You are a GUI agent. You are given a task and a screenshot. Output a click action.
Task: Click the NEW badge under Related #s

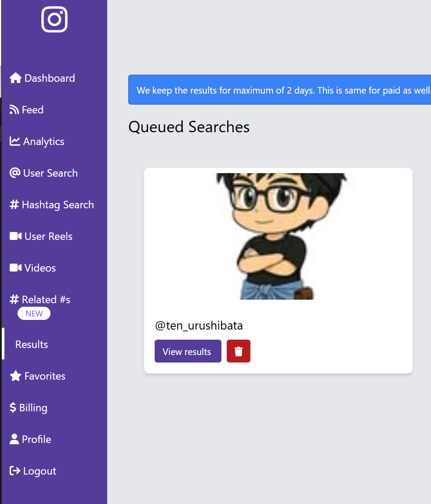(34, 314)
